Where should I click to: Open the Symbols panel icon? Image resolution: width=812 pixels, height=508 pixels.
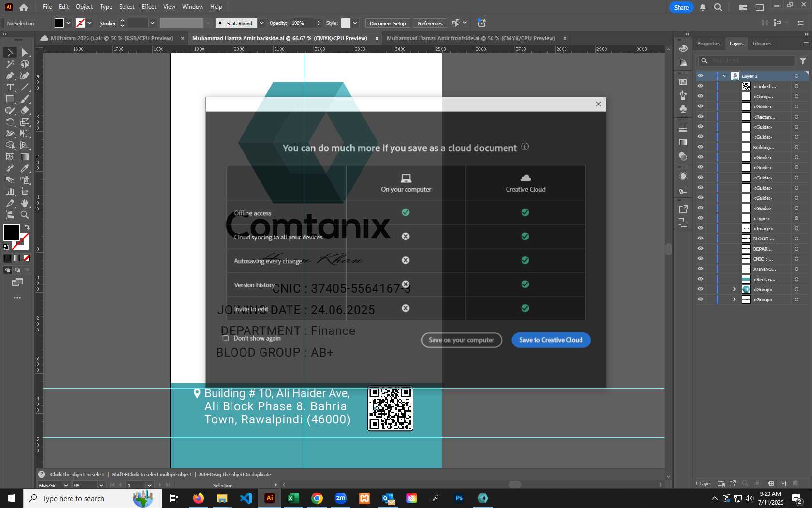point(683,109)
